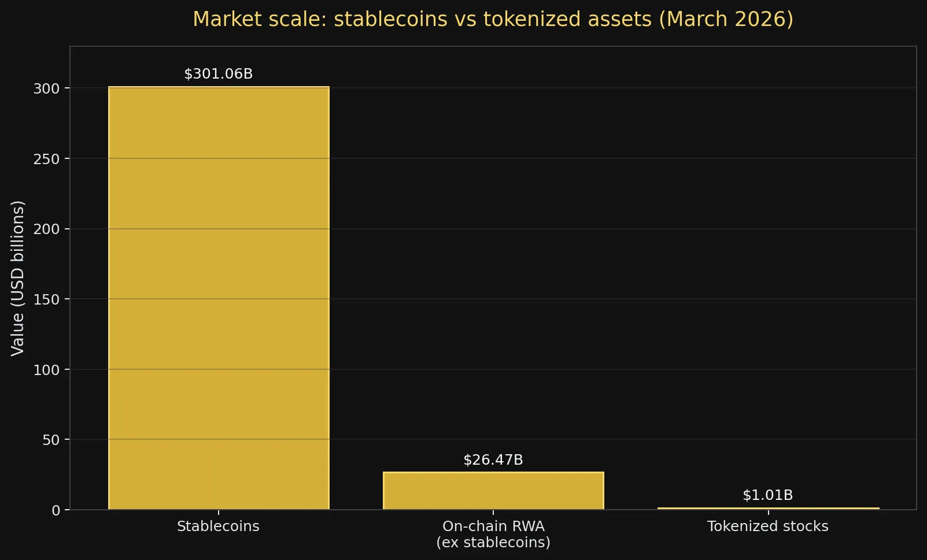Screen dimensions: 927x560
Task: Click the $26.47B value label
Action: (493, 460)
